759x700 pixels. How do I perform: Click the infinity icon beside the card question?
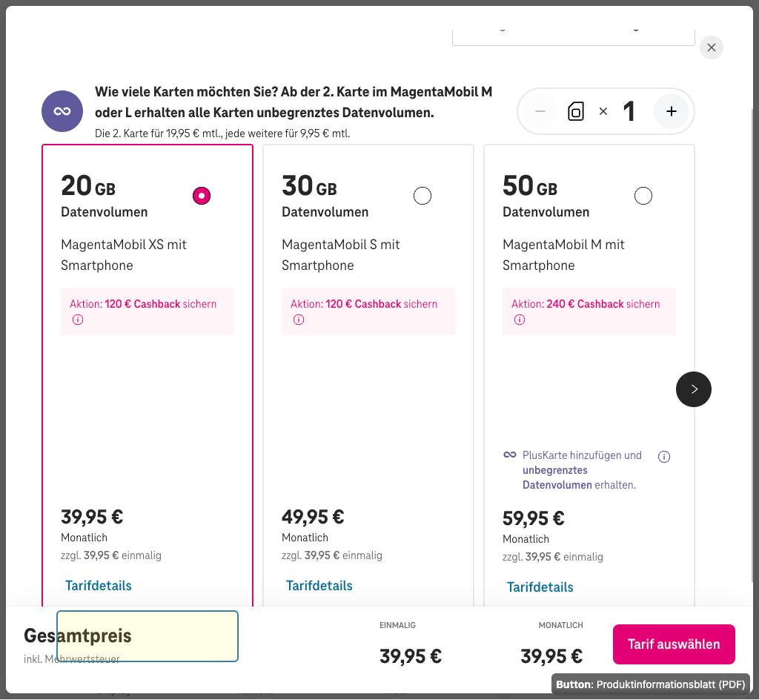click(62, 110)
